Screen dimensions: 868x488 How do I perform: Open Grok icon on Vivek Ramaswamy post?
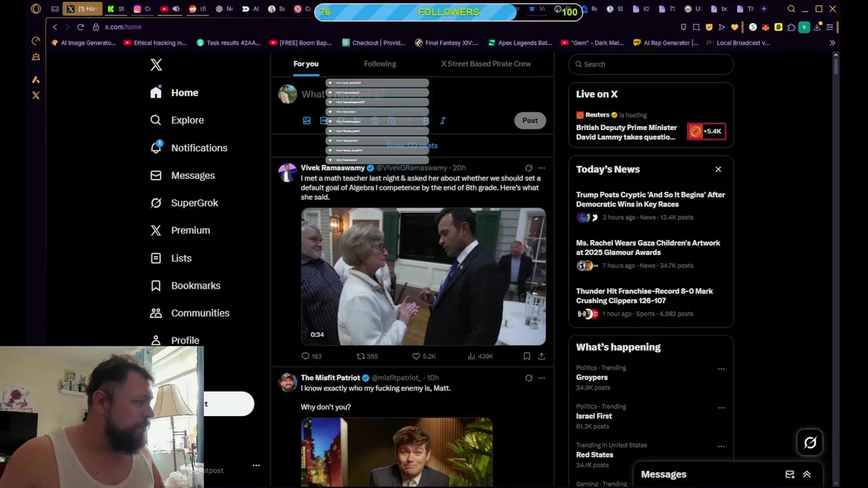[529, 167]
